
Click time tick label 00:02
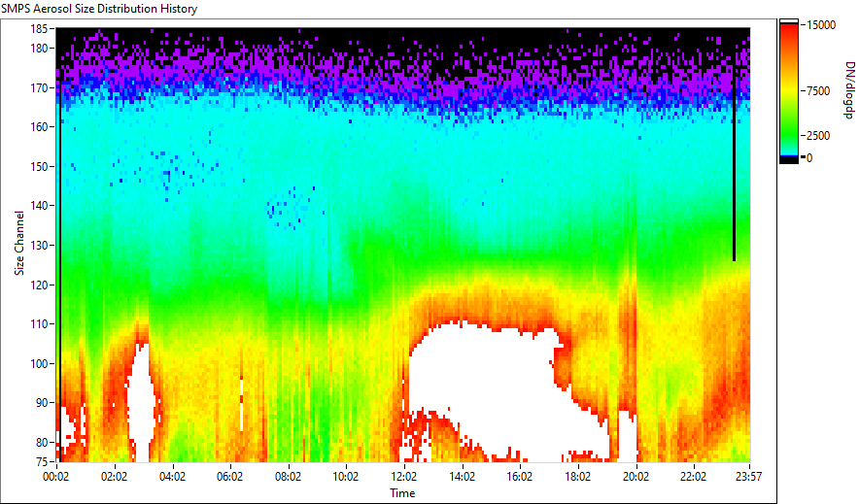56,477
